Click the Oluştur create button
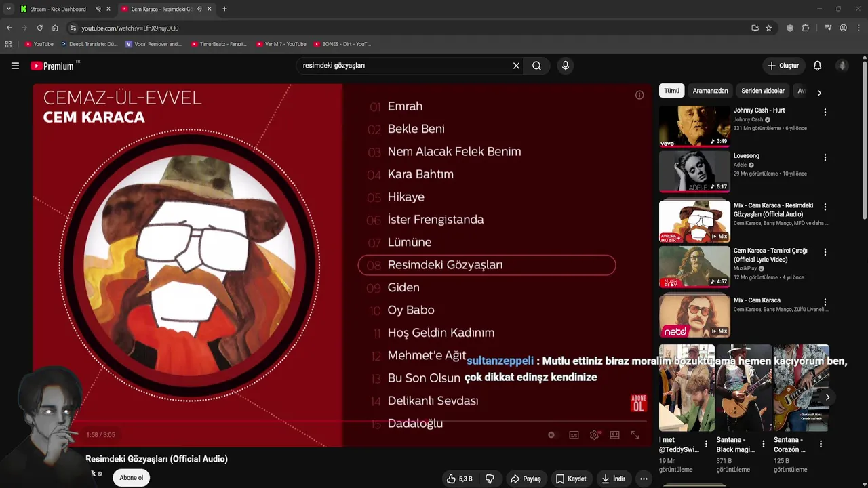 783,66
